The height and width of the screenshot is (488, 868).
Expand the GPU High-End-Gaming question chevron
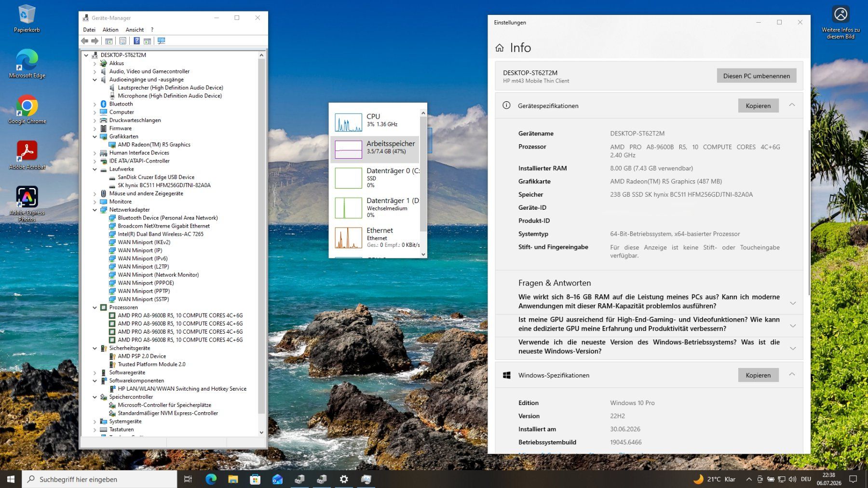(793, 325)
